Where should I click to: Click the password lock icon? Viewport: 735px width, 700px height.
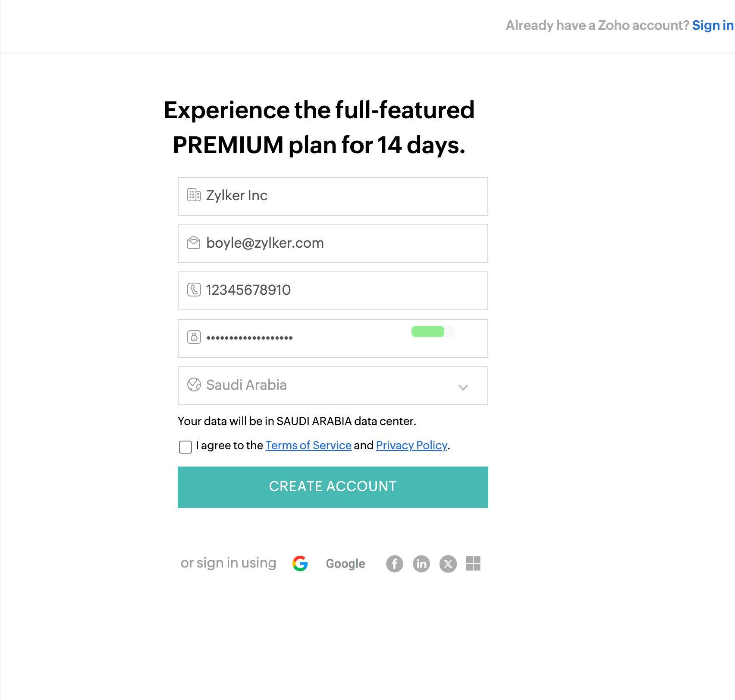click(x=194, y=337)
